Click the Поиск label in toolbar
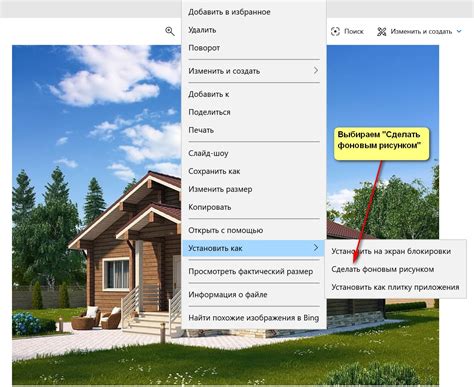This screenshot has width=474, height=387. pos(354,32)
